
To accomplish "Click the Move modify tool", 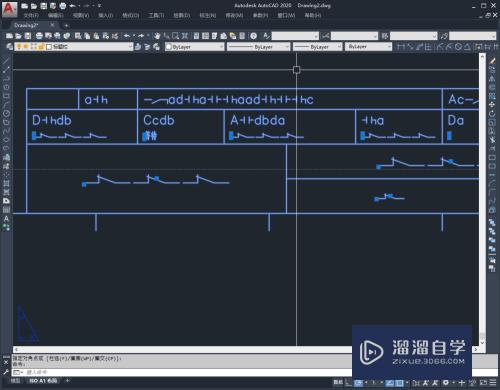I will [x=492, y=105].
